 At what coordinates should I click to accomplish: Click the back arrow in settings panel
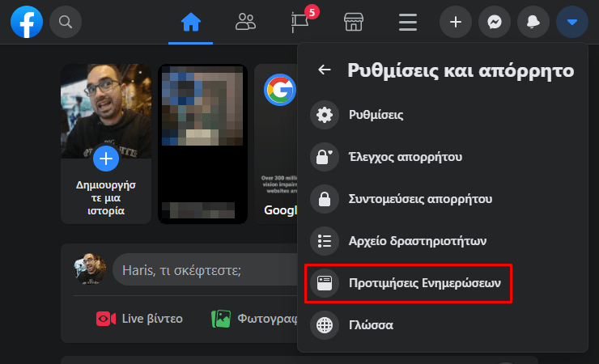[325, 70]
